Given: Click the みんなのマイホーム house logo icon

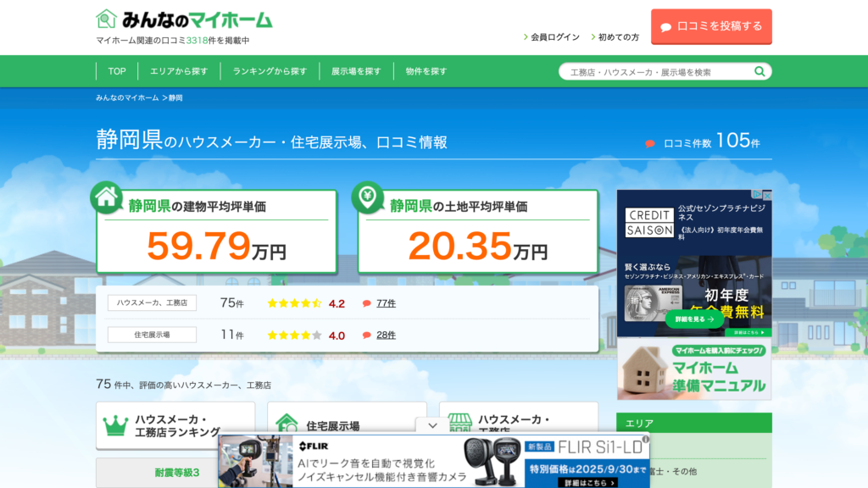Looking at the screenshot, I should pyautogui.click(x=107, y=19).
